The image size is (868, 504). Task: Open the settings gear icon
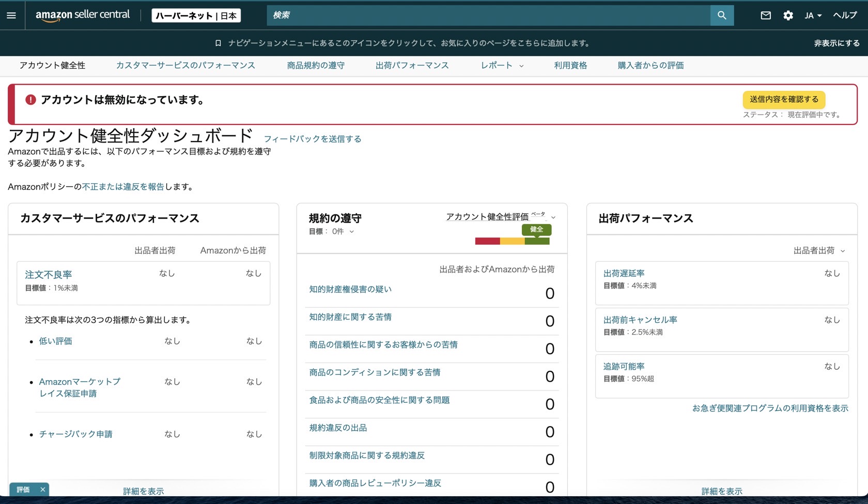click(788, 15)
